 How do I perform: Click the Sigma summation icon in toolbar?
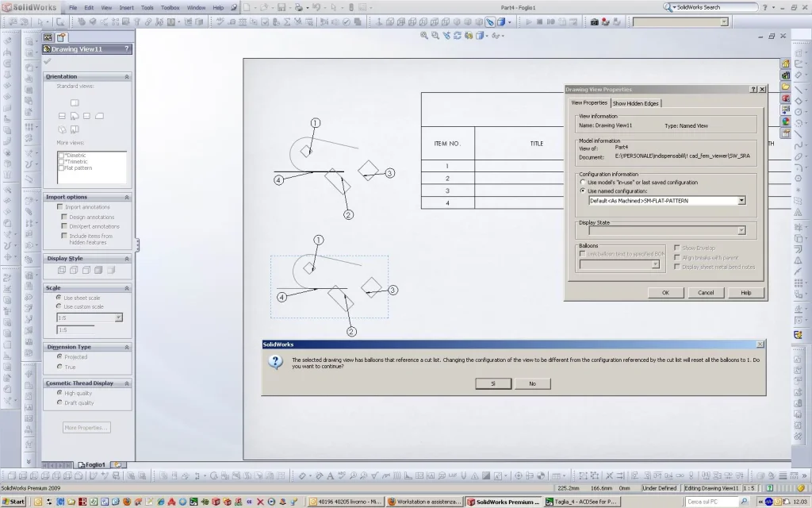287,21
